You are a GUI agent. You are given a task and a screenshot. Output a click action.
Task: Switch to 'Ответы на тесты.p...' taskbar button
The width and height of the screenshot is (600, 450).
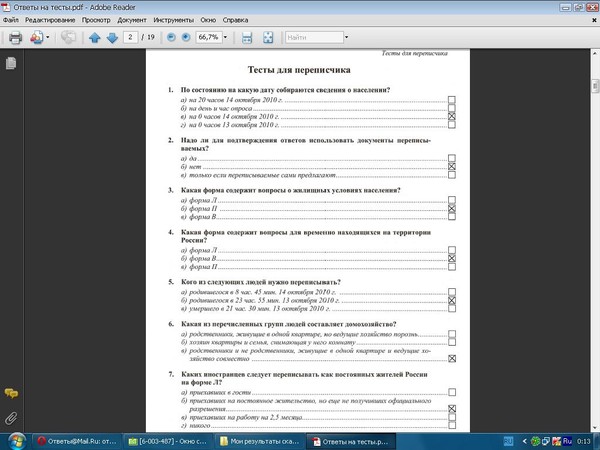pyautogui.click(x=351, y=441)
